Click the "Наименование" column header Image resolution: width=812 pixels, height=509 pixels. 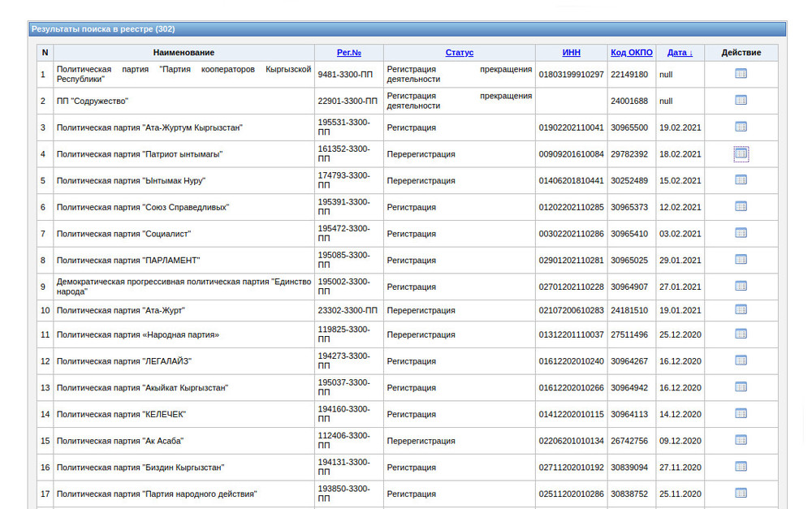coord(184,52)
